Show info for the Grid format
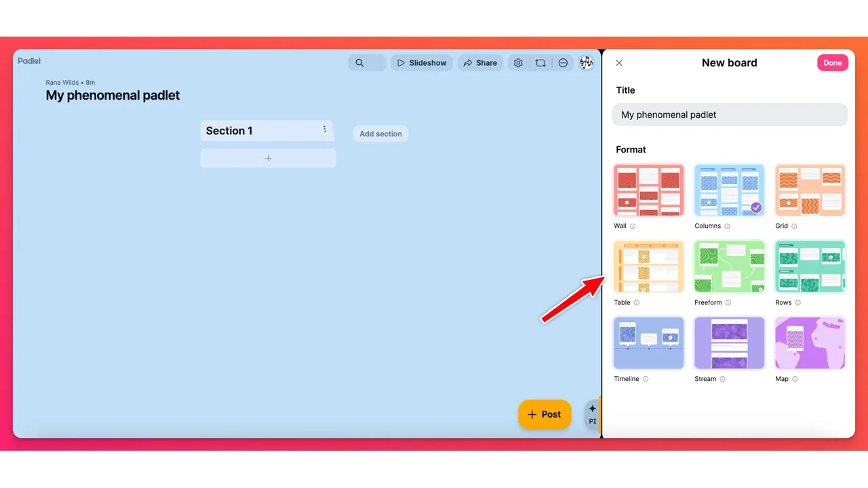This screenshot has height=488, width=868. click(794, 226)
